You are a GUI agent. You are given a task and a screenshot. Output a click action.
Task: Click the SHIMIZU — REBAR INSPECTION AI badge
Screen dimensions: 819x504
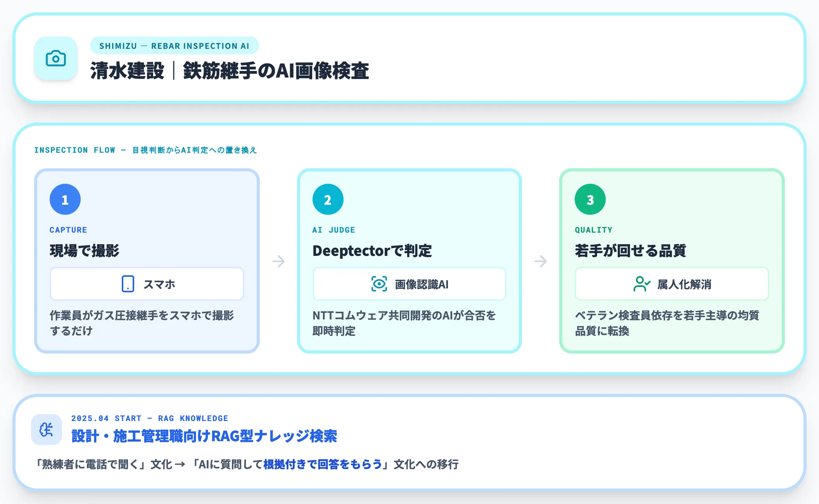click(175, 46)
